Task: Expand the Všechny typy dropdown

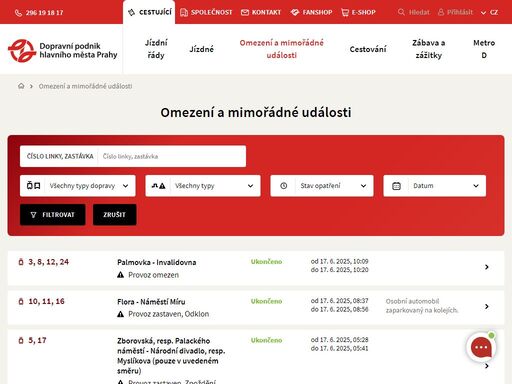Action: point(203,186)
